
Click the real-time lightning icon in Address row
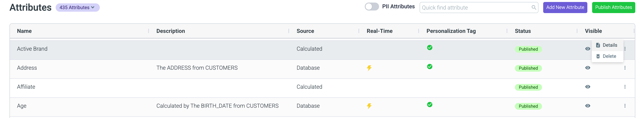[x=369, y=68]
